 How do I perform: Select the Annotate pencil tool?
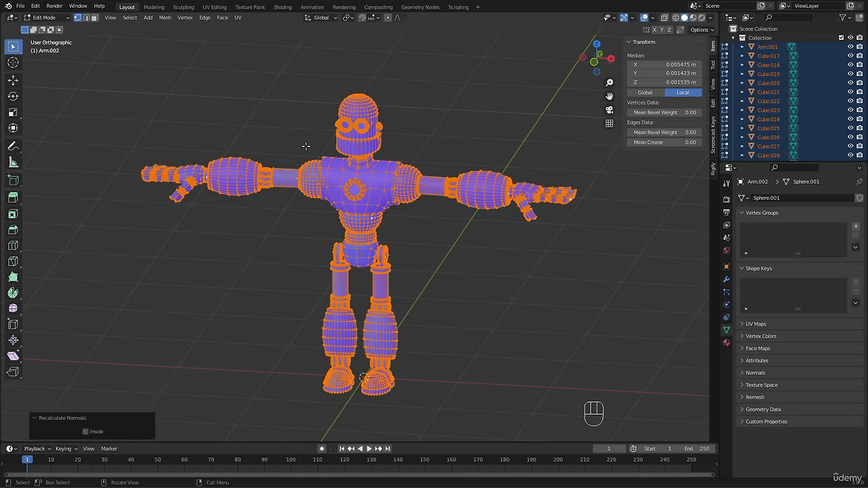13,146
